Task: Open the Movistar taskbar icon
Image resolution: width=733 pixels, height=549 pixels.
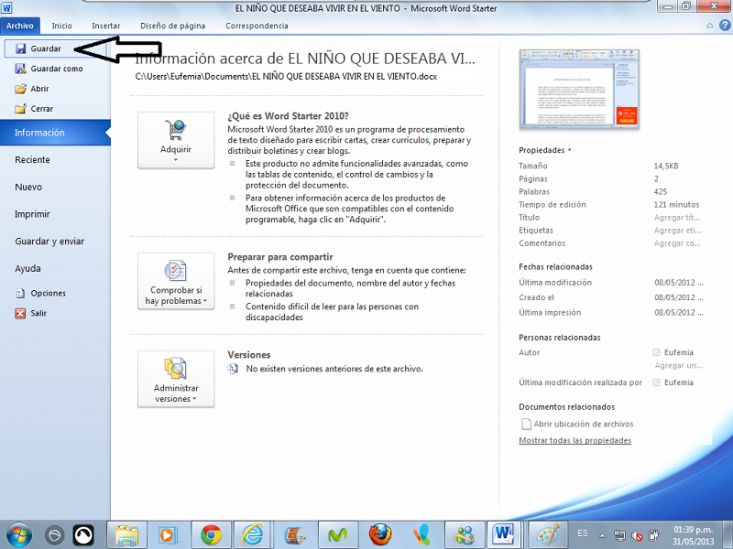Action: coord(338,535)
